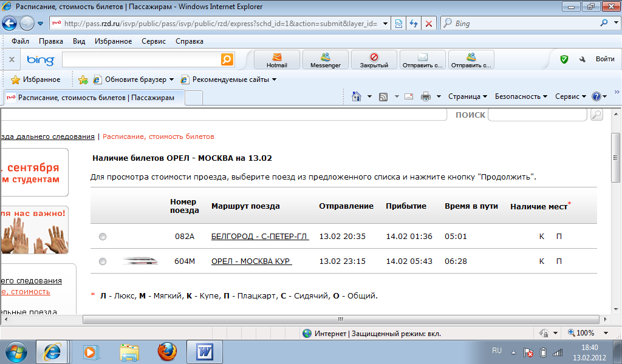
Task: Stop loading with the red X icon
Action: [429, 24]
